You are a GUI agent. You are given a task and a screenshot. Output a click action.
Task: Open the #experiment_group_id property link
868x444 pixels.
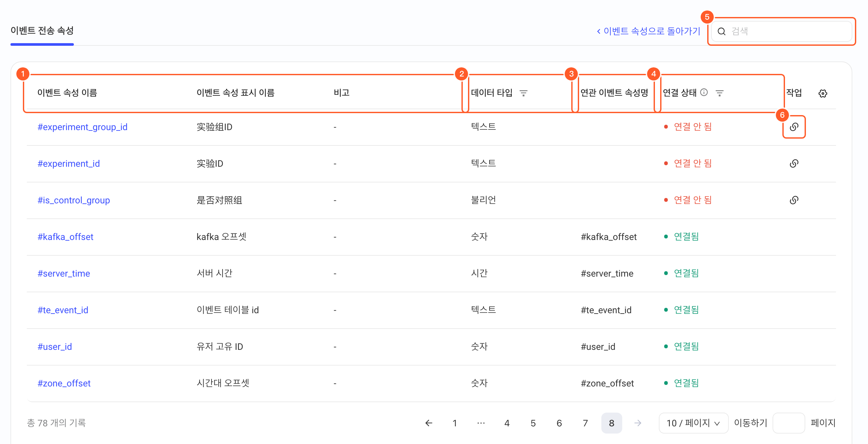pyautogui.click(x=82, y=127)
